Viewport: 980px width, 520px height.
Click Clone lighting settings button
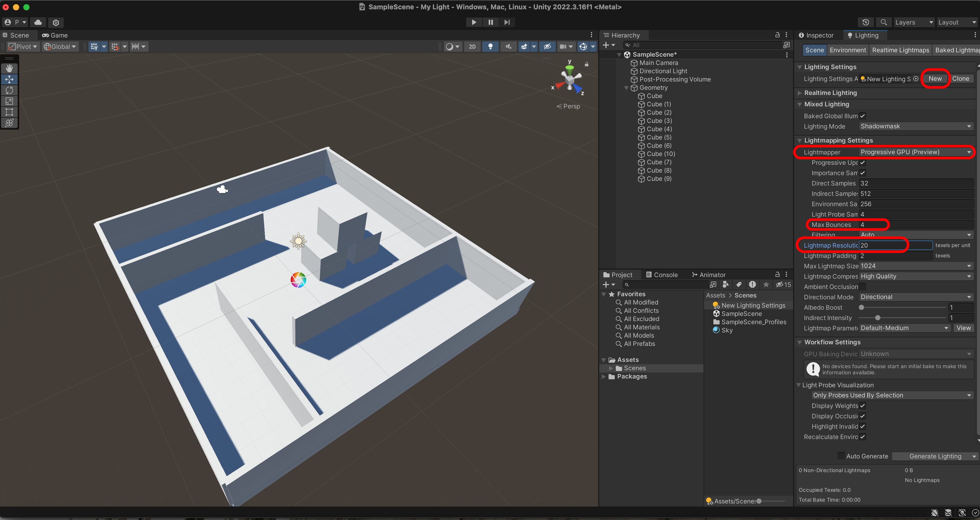coord(960,79)
